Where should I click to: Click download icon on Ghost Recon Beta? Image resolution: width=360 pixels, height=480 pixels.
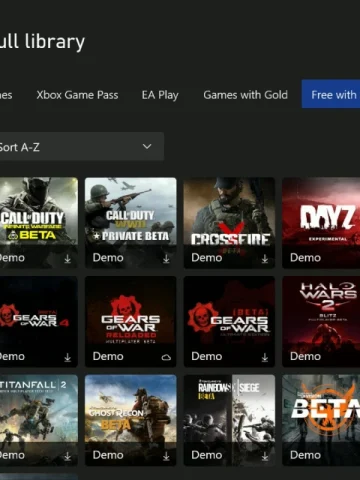(x=166, y=456)
